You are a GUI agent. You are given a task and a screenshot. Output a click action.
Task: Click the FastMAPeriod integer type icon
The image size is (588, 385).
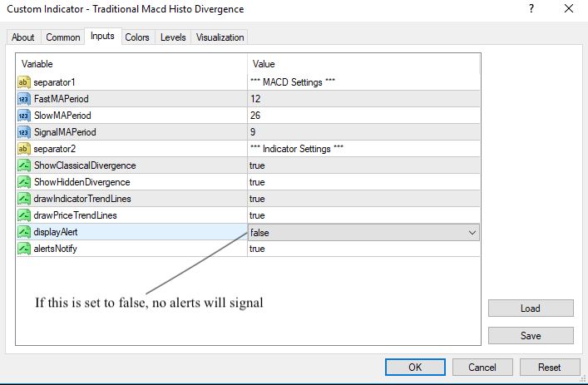coord(24,98)
